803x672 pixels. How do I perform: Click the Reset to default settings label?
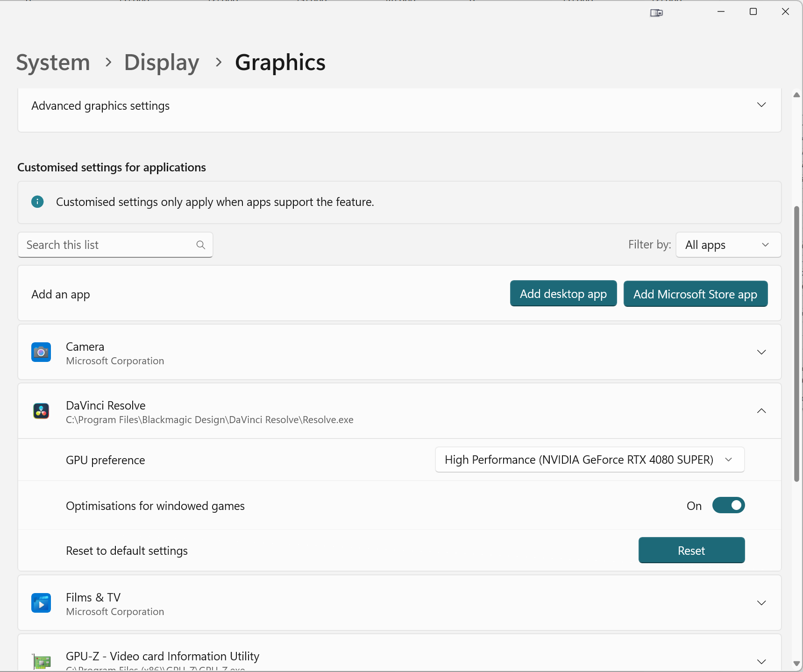point(127,551)
